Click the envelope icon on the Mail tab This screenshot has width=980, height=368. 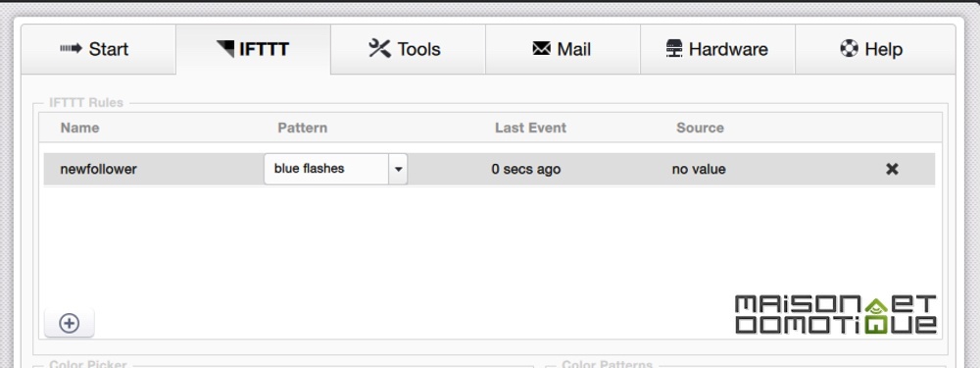[541, 48]
